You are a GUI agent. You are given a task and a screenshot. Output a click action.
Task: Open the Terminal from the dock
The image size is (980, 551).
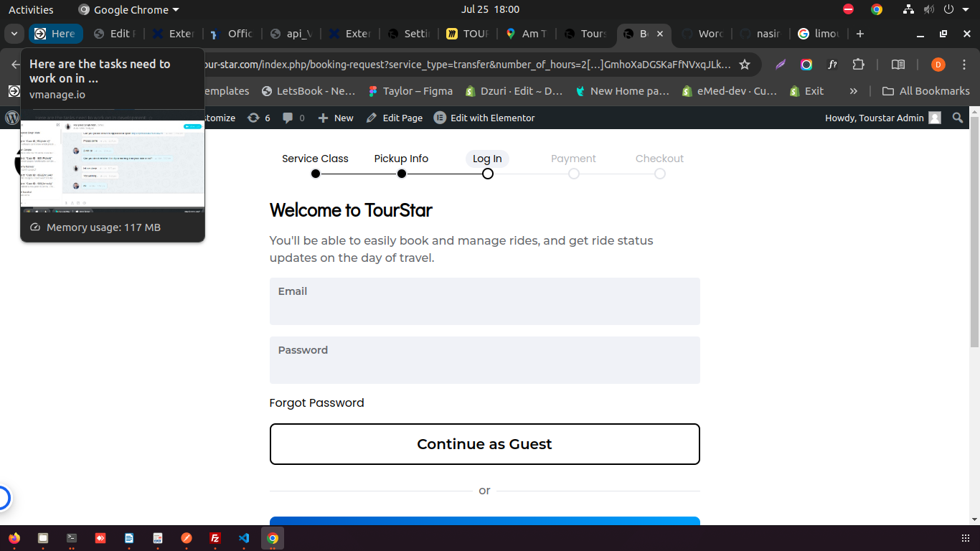pos(72,538)
